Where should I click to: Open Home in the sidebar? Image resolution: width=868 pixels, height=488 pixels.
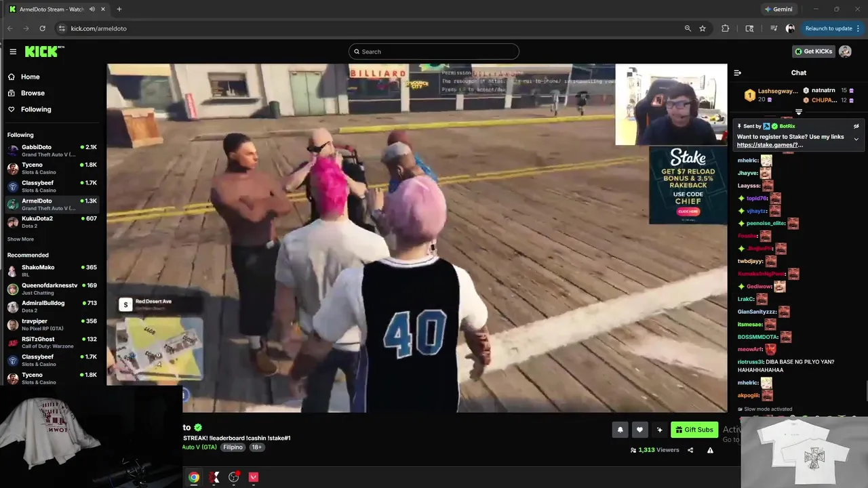pyautogui.click(x=30, y=77)
